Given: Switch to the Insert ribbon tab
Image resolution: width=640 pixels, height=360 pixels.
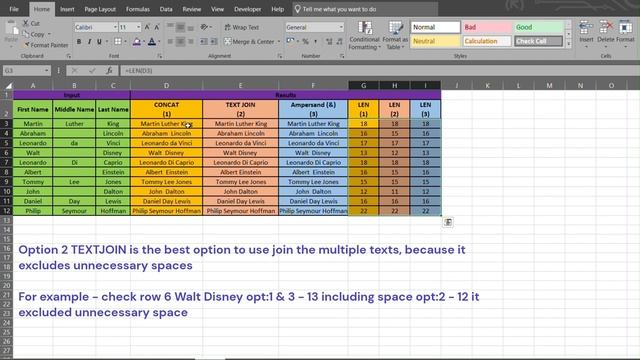Looking at the screenshot, I should pyautogui.click(x=67, y=9).
